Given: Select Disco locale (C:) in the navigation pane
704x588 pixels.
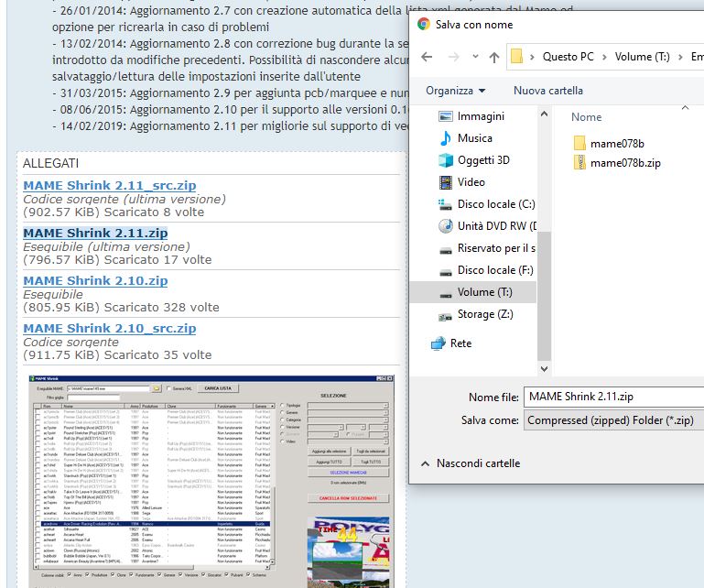Looking at the screenshot, I should (496, 204).
